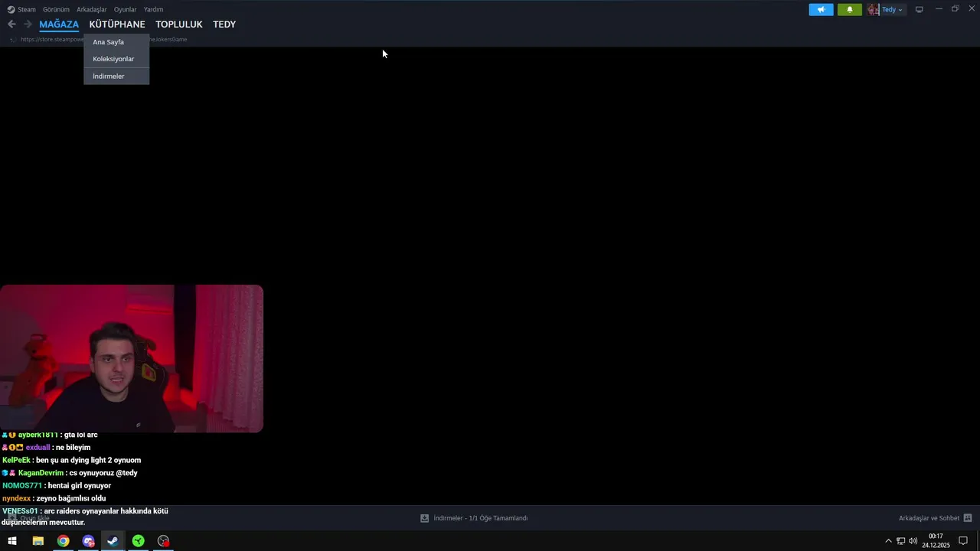Open Google Chrome from the taskbar
Image resolution: width=980 pixels, height=551 pixels.
click(63, 541)
